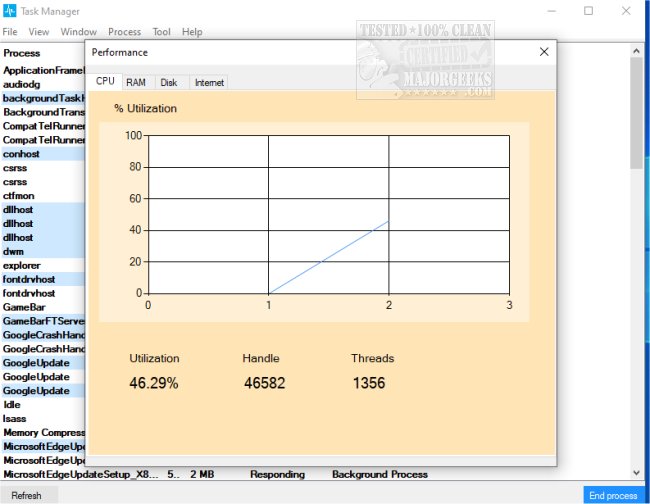Click the % Utilization chart title
Viewport: 650px width, 504px height.
[x=146, y=109]
